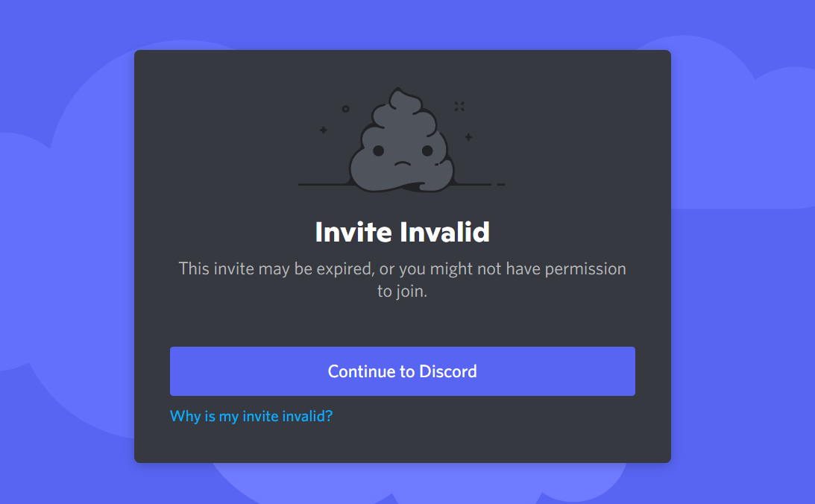Click the small circle decoration beside the poop
The height and width of the screenshot is (504, 815).
pos(346,109)
